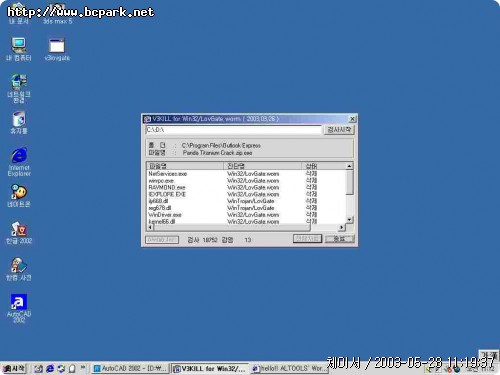500x375 pixels.
Task: Open the 내 컴퓨터 desktop icon
Action: [19, 49]
